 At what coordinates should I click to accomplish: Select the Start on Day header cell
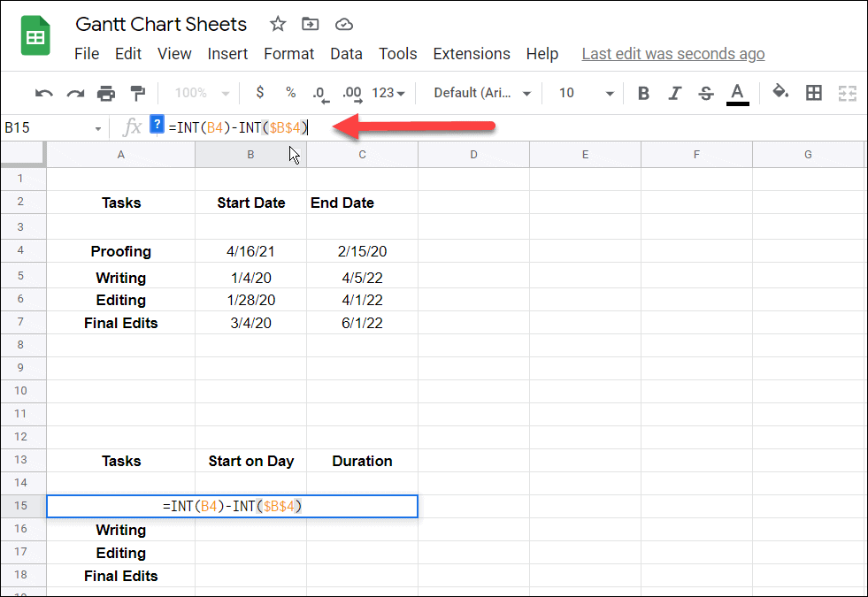[x=250, y=461]
